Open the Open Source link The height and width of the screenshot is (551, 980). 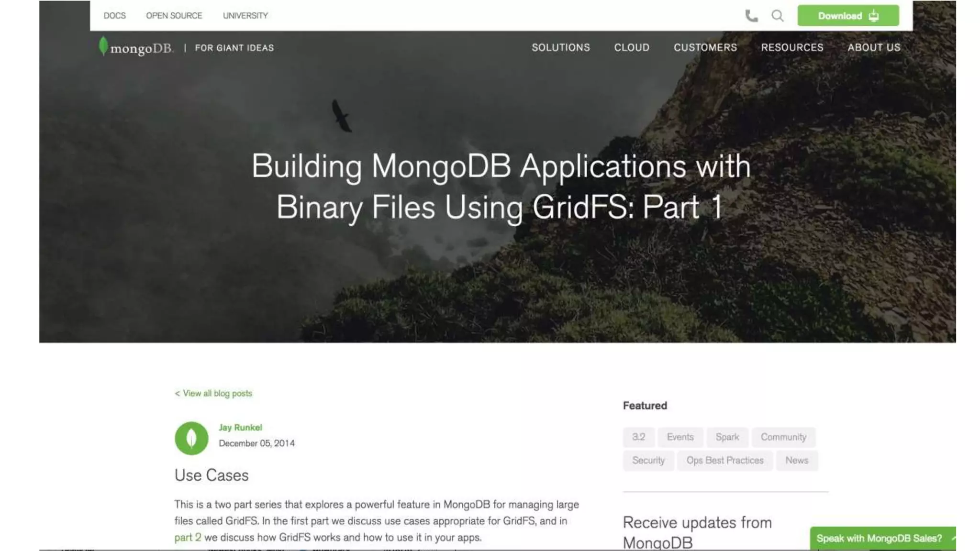click(x=174, y=16)
